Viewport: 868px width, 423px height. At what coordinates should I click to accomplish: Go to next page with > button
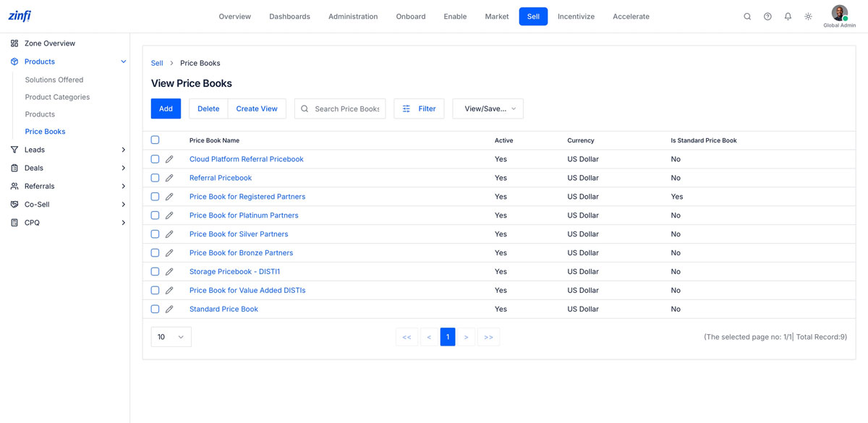[467, 337]
